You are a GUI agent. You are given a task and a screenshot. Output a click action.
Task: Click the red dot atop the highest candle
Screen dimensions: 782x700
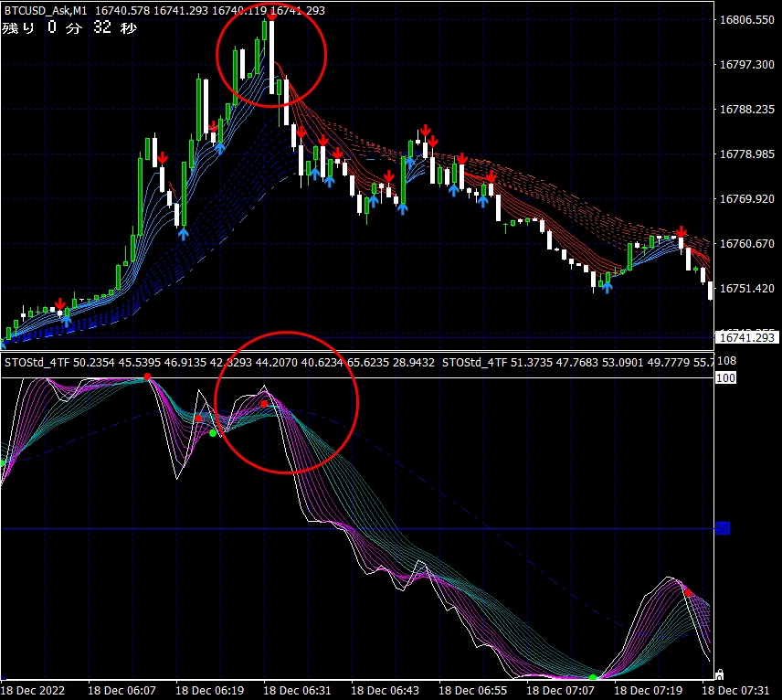[x=271, y=16]
